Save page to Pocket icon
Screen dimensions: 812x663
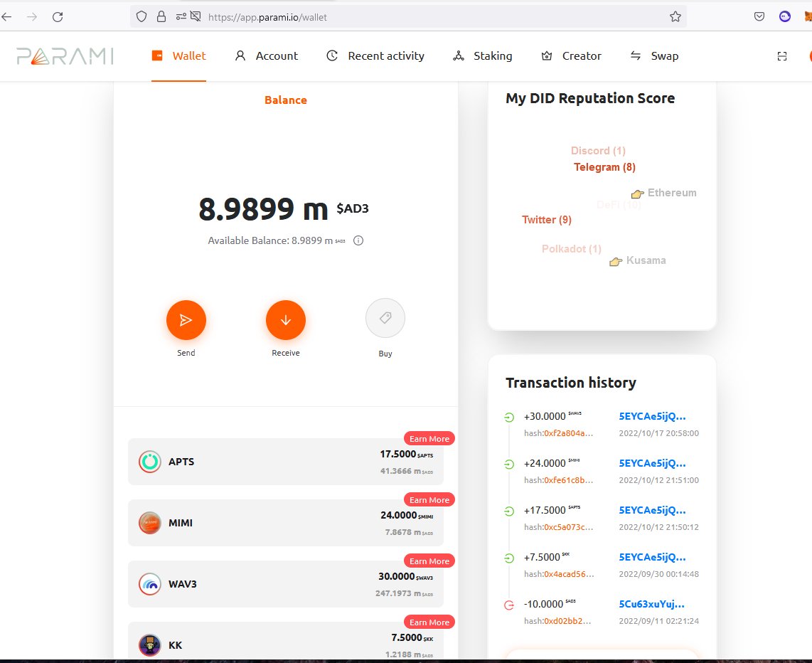759,16
